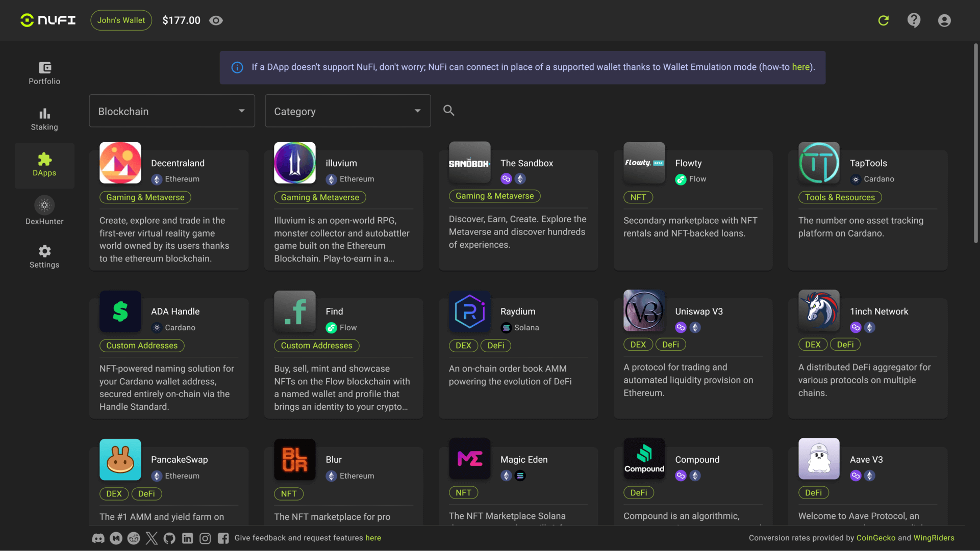Click the Ethereum label on Blur card
This screenshot has width=980, height=551.
(357, 476)
